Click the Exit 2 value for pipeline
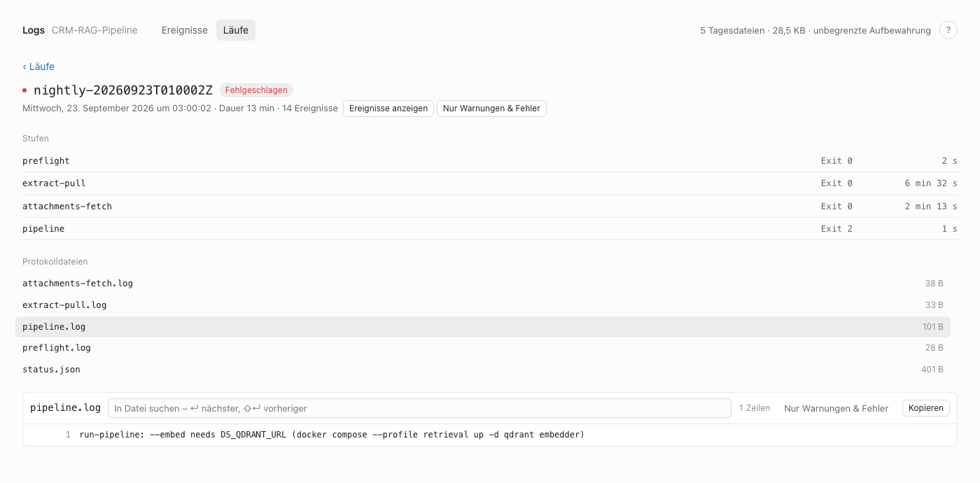Image resolution: width=980 pixels, height=483 pixels. tap(836, 229)
